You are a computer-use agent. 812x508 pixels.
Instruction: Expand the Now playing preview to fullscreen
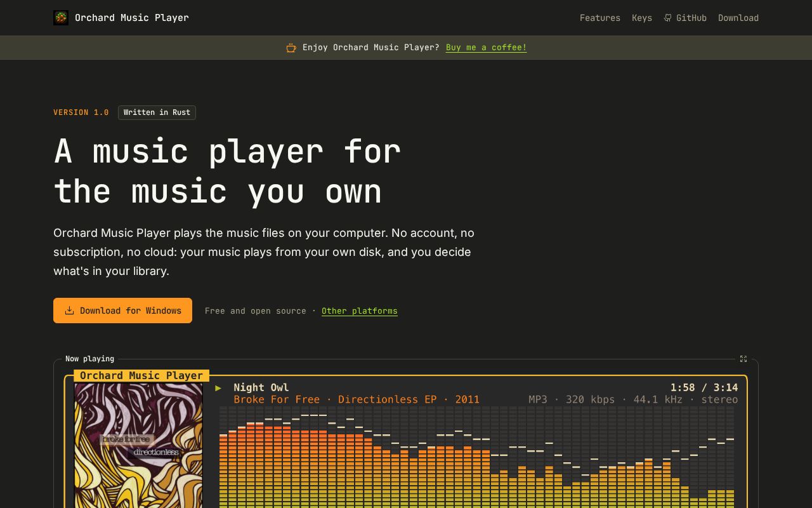click(x=743, y=359)
